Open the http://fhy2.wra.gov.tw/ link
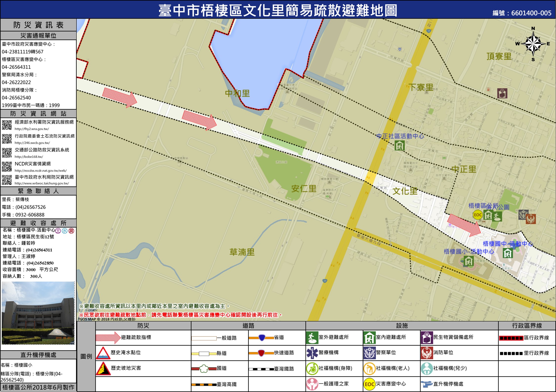 pos(32,129)
